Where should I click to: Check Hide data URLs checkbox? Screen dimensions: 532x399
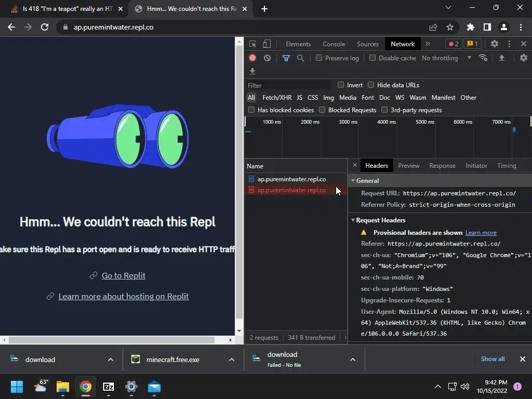(371, 85)
